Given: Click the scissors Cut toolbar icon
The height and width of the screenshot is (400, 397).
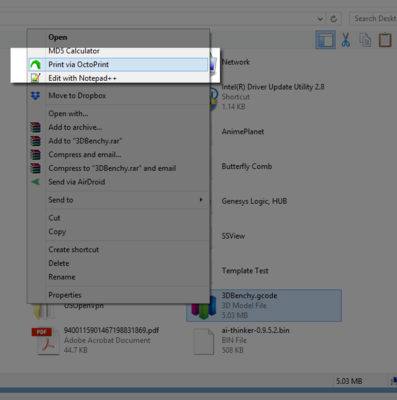Looking at the screenshot, I should 346,40.
